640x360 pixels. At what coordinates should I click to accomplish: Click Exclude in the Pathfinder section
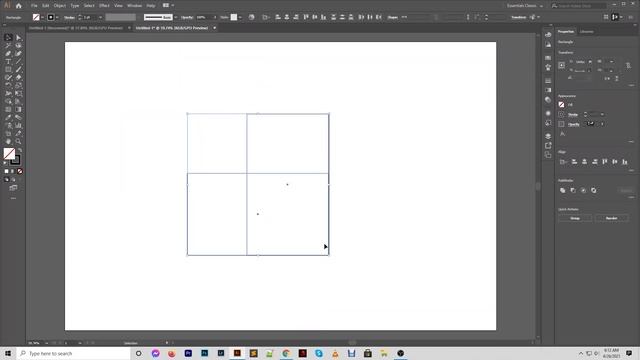pos(593,190)
